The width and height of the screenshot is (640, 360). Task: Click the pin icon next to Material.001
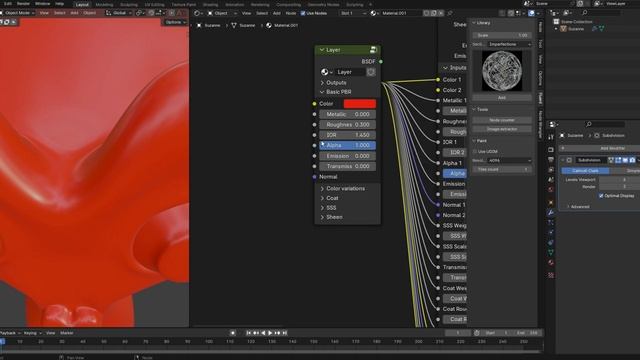click(450, 13)
